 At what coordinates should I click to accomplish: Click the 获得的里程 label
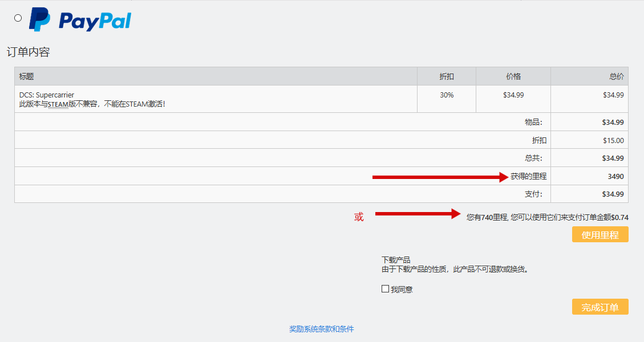pos(528,176)
